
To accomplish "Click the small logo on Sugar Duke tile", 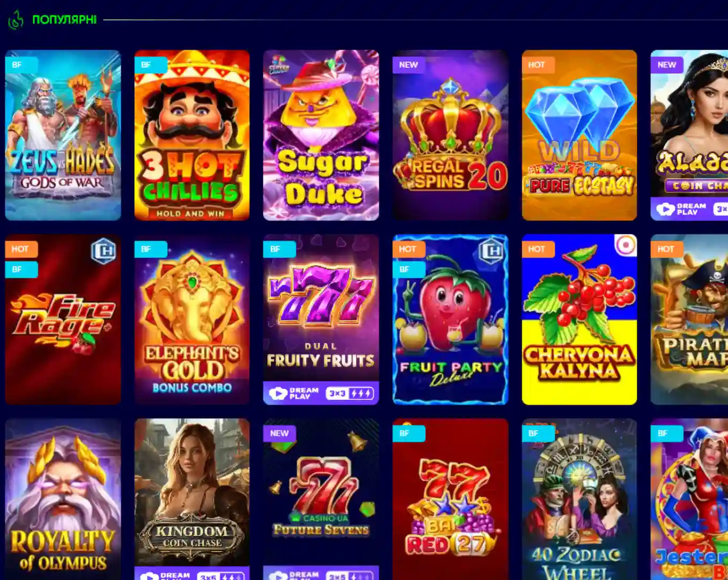I will click(x=278, y=65).
